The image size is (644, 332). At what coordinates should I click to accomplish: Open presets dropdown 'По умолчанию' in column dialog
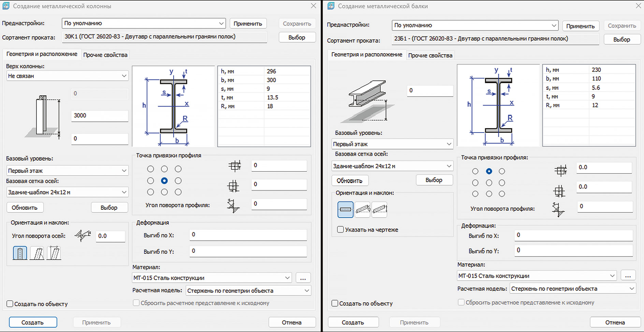[x=144, y=23]
